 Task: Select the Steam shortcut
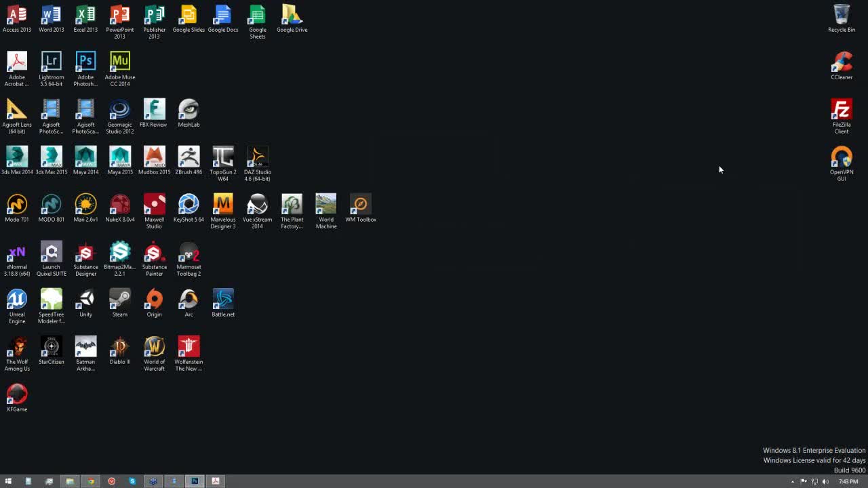(x=120, y=304)
